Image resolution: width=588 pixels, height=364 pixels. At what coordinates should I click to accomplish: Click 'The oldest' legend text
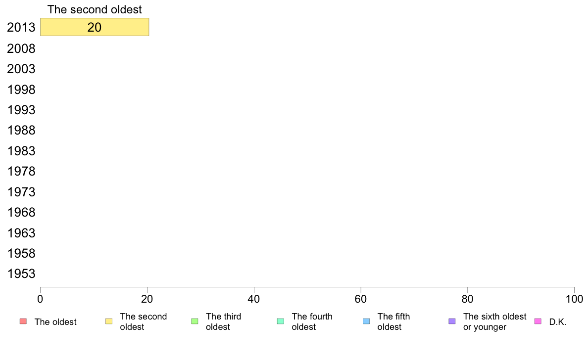(x=55, y=322)
